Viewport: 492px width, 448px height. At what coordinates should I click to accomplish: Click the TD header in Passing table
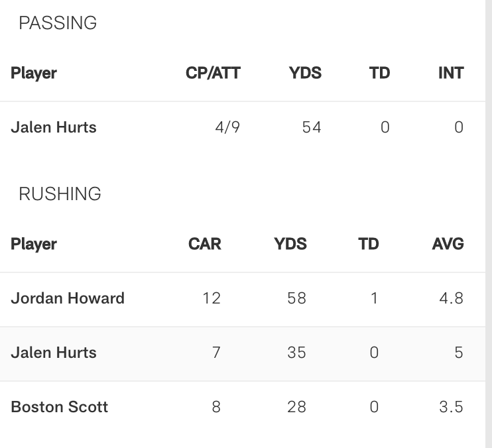[x=379, y=73]
